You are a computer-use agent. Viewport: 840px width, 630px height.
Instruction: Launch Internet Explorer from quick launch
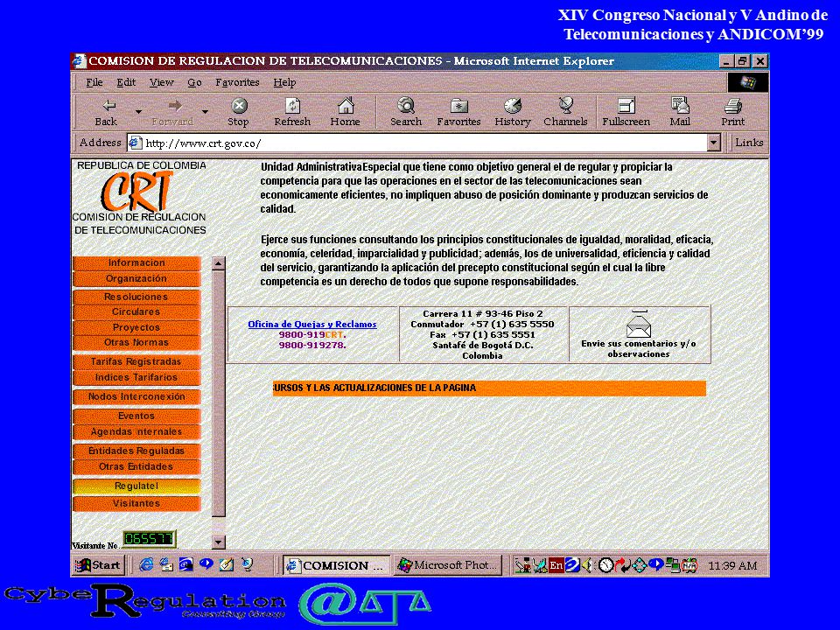click(x=146, y=564)
